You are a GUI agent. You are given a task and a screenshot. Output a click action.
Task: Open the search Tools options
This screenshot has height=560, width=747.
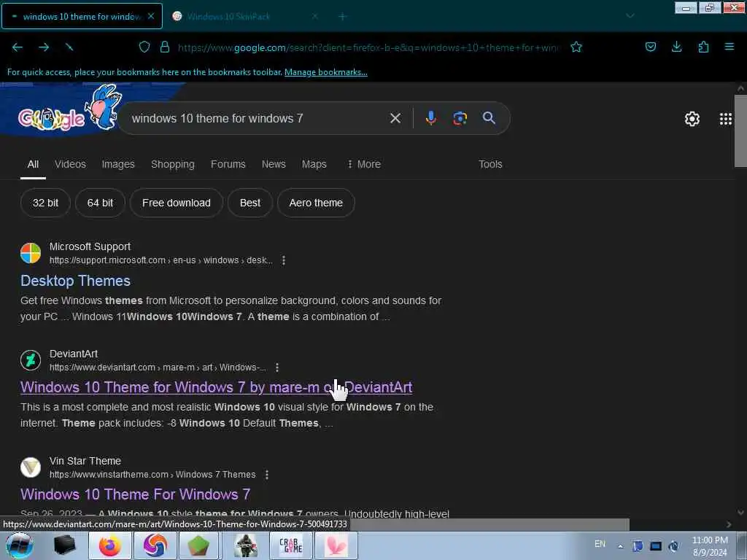click(x=490, y=164)
